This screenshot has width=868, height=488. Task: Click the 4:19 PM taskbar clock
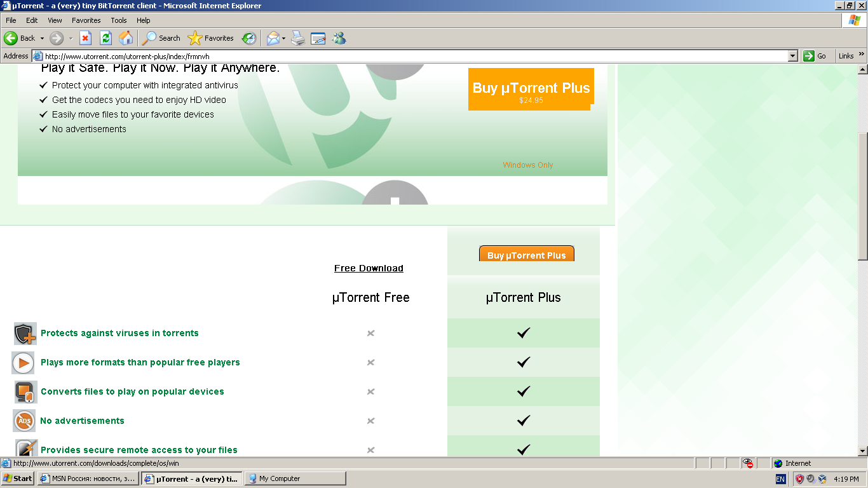(846, 479)
